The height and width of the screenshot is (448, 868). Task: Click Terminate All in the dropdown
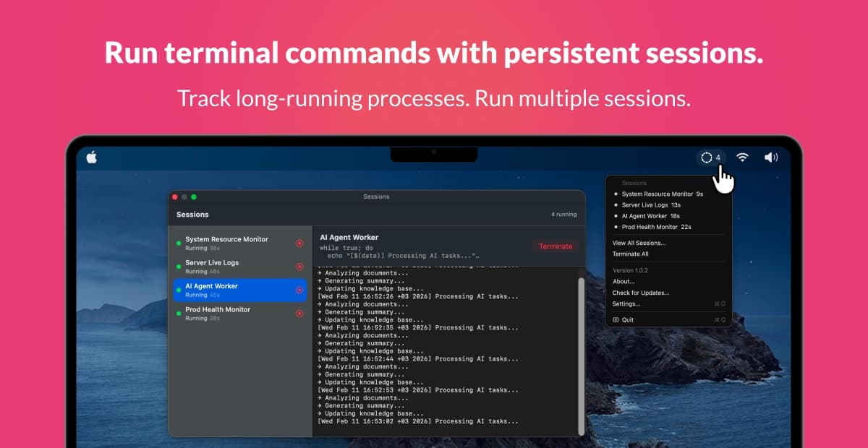630,254
